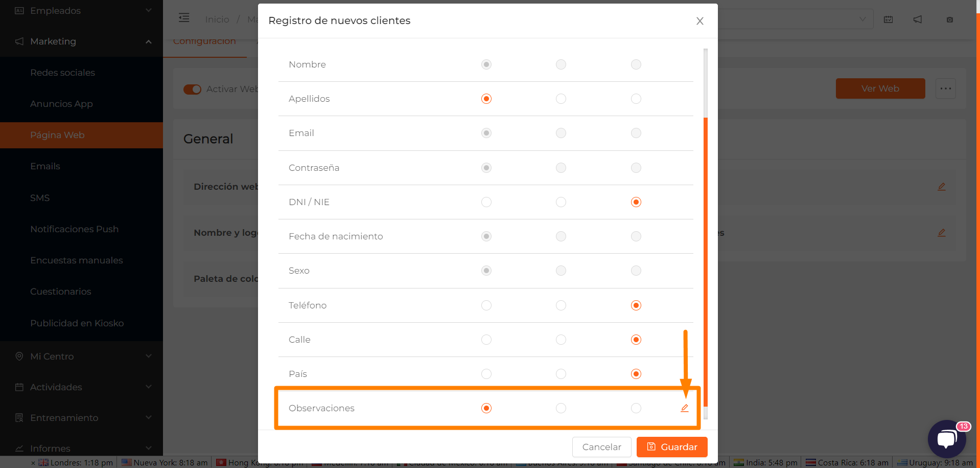Viewport: 980px width, 468px height.
Task: Expand the Mi Centro sidebar section
Action: click(82, 356)
